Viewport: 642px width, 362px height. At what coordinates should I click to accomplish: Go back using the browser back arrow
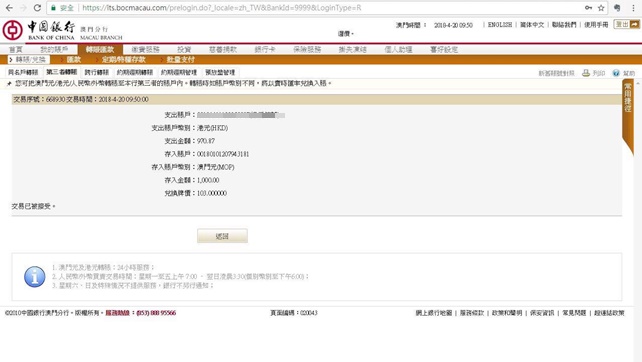[9, 8]
